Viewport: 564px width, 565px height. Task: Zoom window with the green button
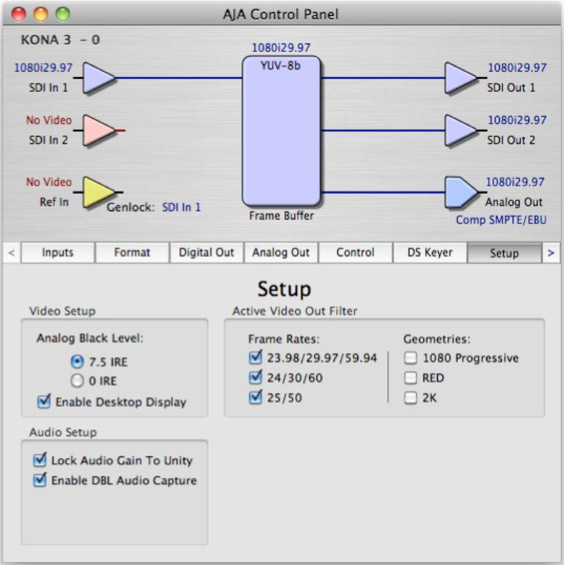[x=63, y=14]
